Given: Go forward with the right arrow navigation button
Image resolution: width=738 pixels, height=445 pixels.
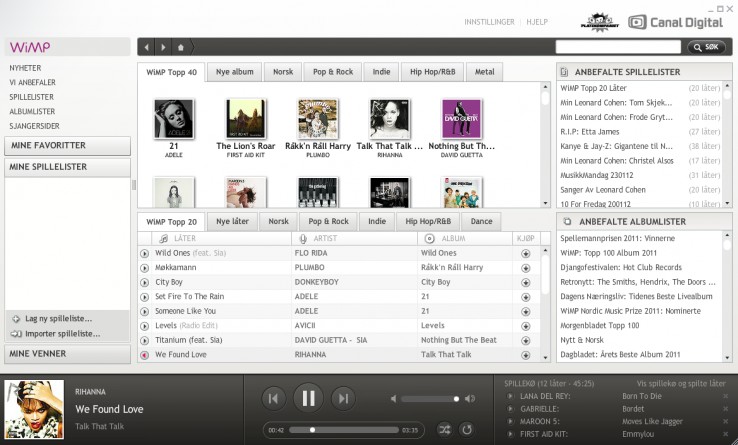Looking at the screenshot, I should (x=163, y=47).
